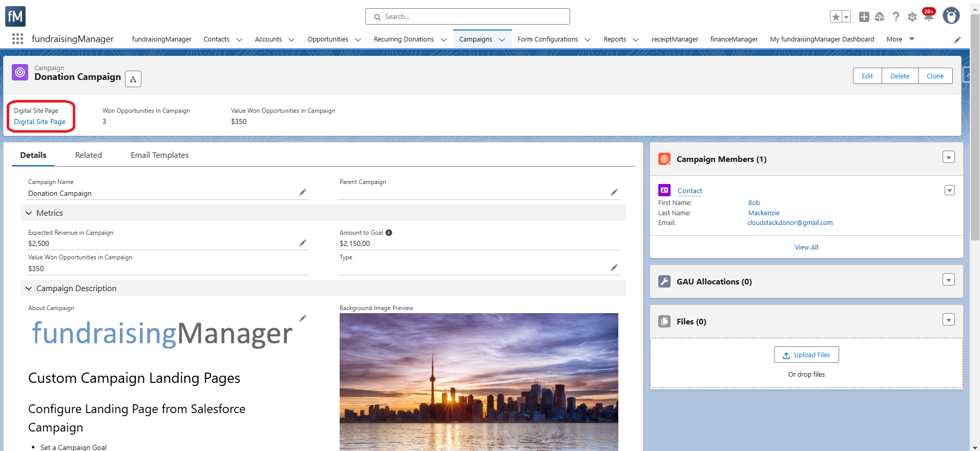
Task: Go to the fundraisingManager nav tab
Action: point(162,39)
